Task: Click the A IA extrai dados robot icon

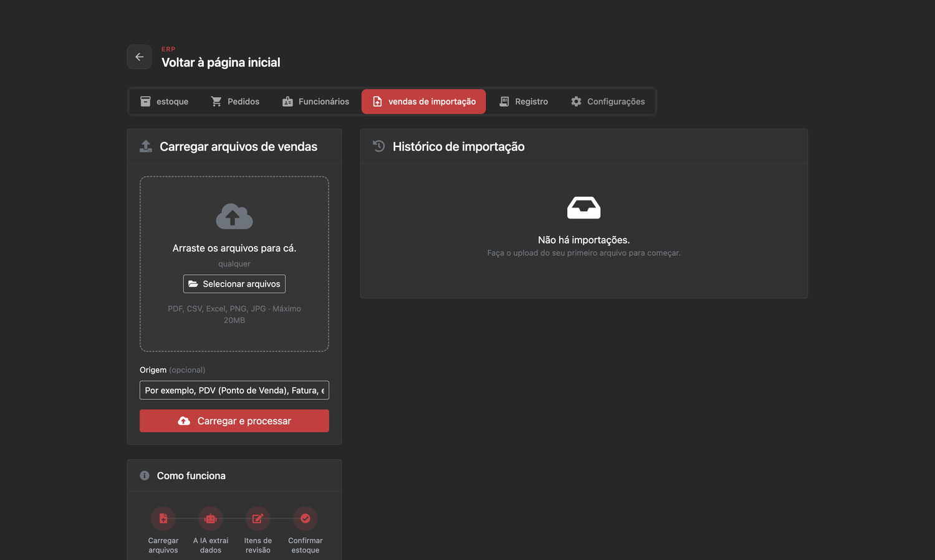Action: 211,518
